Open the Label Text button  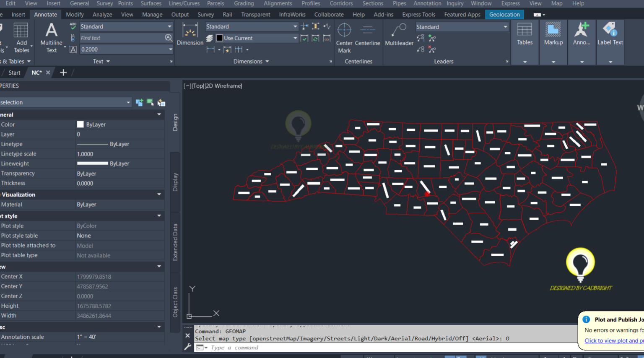tap(610, 42)
